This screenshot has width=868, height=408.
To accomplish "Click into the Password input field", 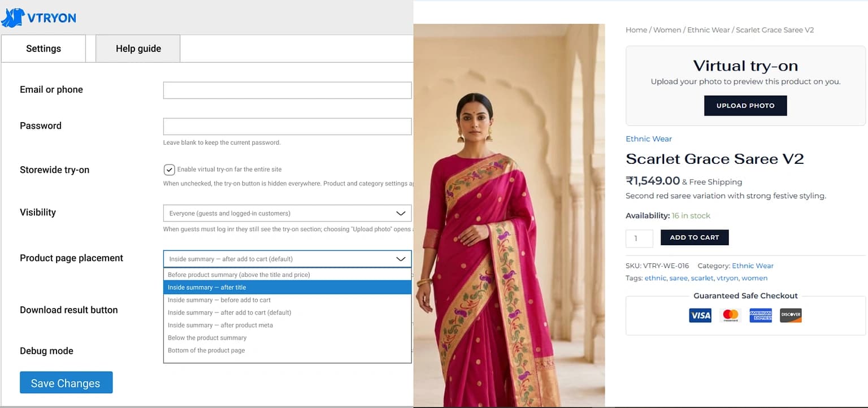I will [287, 127].
